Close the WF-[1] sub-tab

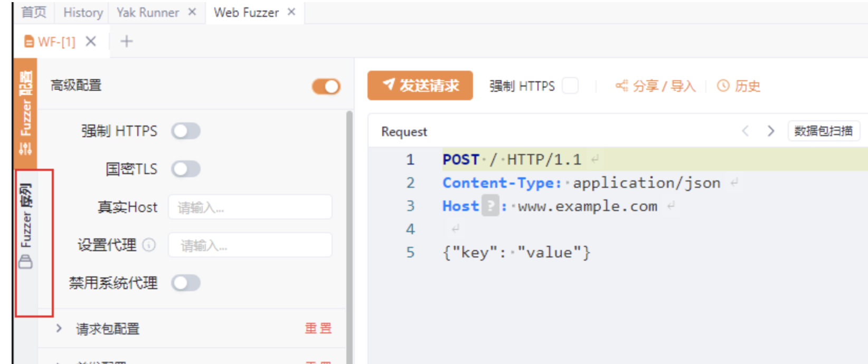coord(91,41)
